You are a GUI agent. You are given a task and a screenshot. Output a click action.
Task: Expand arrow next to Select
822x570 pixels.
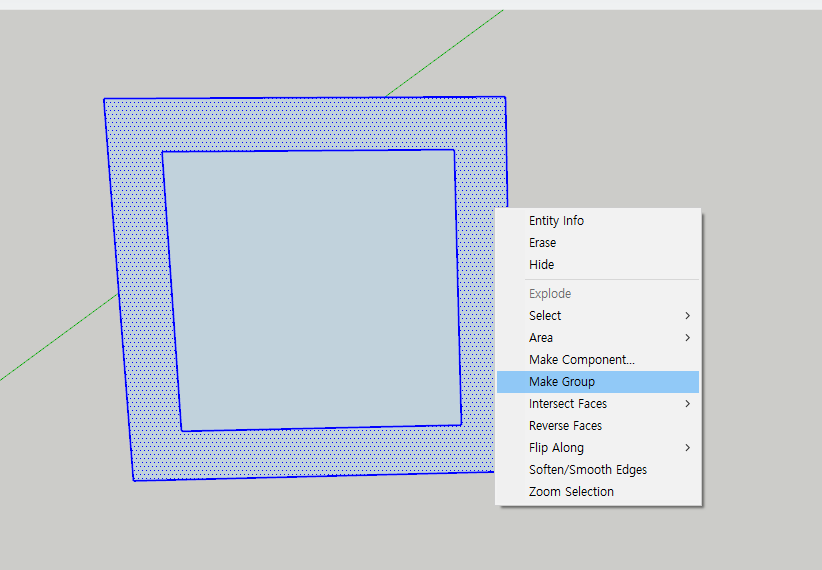687,316
